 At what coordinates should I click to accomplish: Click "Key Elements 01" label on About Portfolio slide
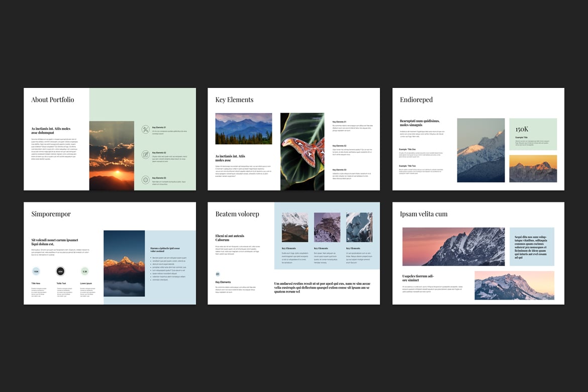coord(159,128)
